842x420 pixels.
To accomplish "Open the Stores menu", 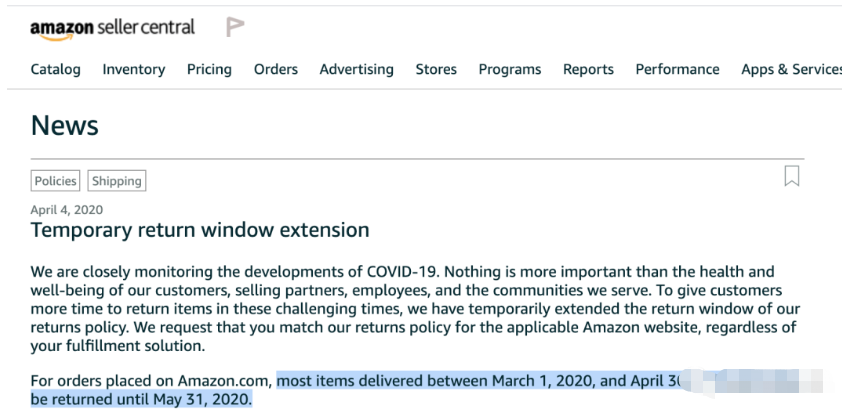I will [x=436, y=69].
